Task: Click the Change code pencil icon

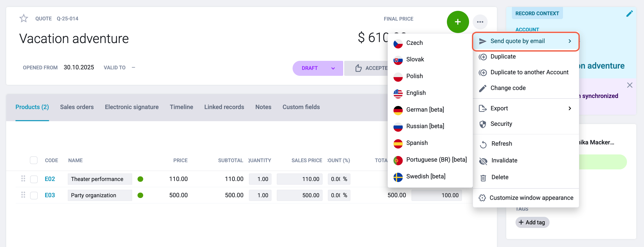Action: coord(483,88)
